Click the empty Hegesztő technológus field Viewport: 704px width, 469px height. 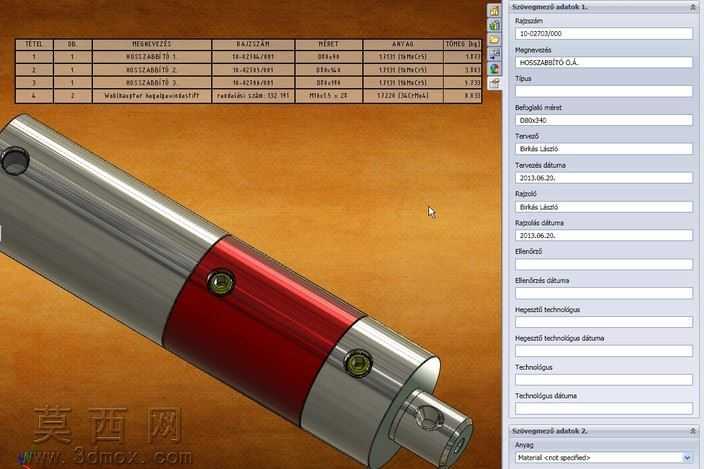click(603, 322)
